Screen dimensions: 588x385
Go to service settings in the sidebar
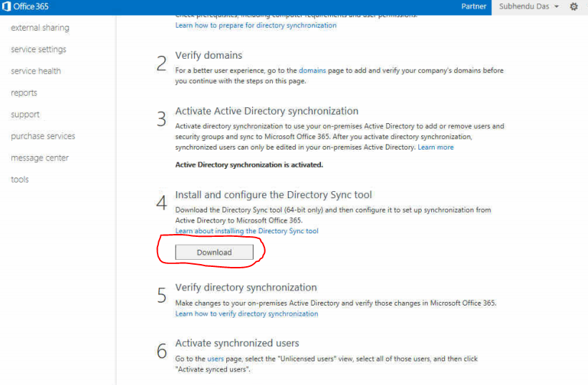coord(38,49)
